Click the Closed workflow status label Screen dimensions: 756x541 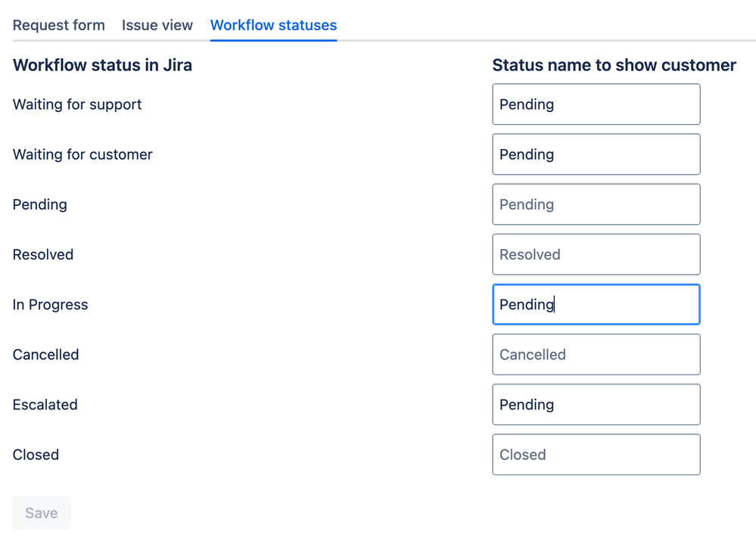(36, 455)
